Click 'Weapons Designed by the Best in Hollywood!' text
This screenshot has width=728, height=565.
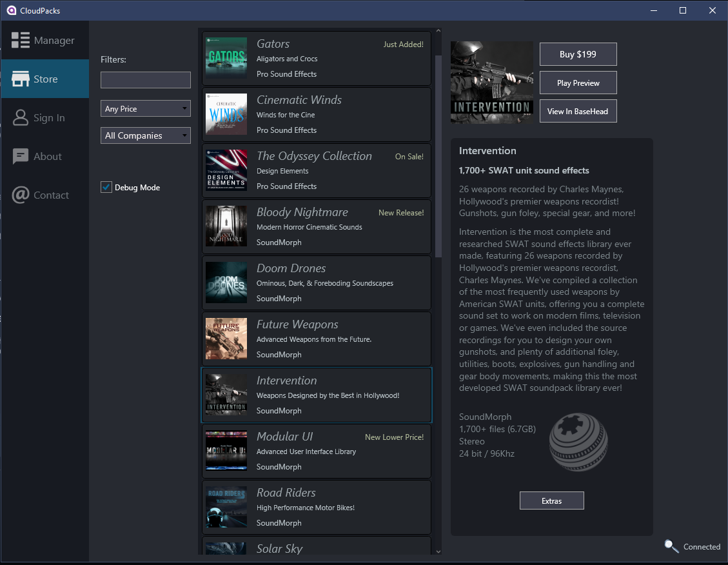pos(328,395)
